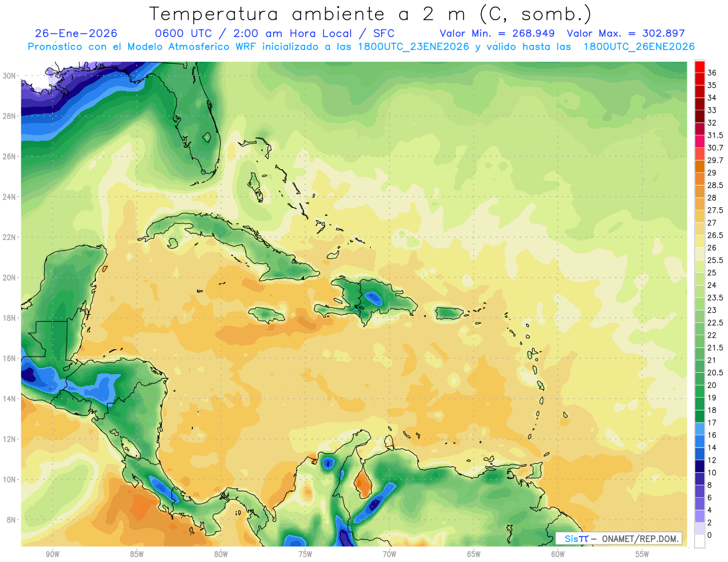
Task: Pick the red swatch atop the color scale
Action: [699, 67]
